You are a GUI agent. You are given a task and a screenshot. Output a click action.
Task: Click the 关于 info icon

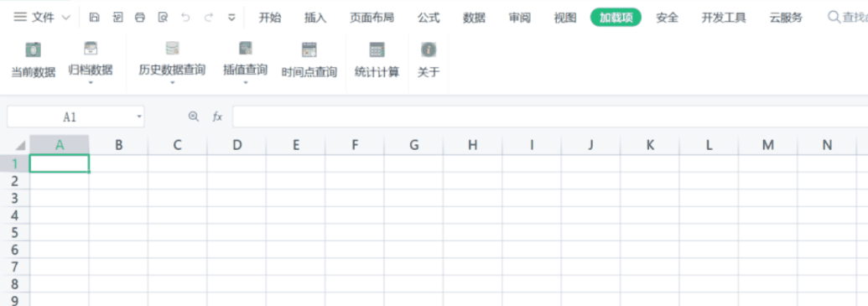(429, 49)
